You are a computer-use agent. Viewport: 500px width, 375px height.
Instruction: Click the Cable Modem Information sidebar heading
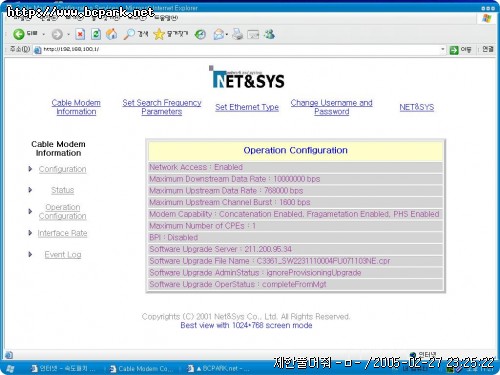pos(58,149)
